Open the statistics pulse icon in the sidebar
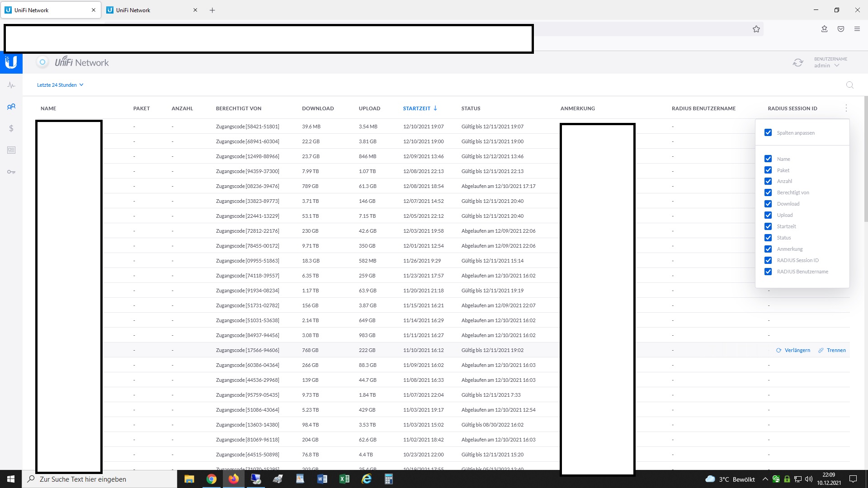The image size is (868, 488). [x=11, y=85]
